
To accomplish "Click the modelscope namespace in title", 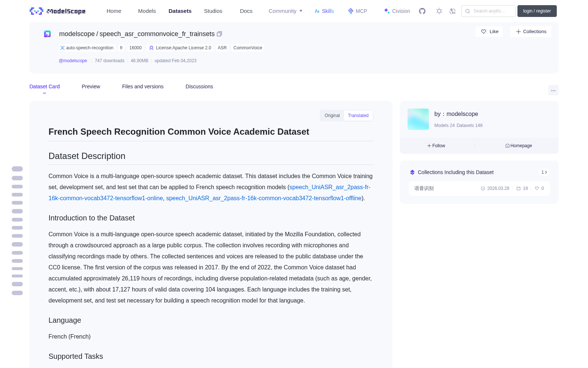I will point(77,34).
